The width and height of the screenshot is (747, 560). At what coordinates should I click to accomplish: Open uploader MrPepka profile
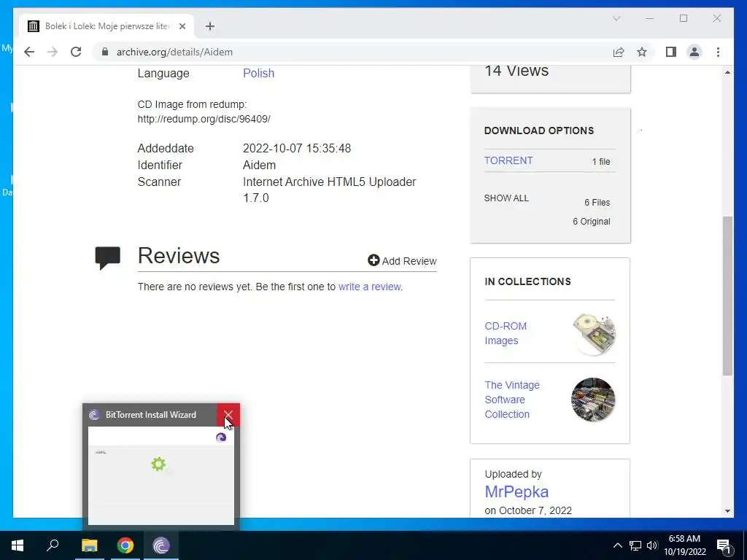516,491
